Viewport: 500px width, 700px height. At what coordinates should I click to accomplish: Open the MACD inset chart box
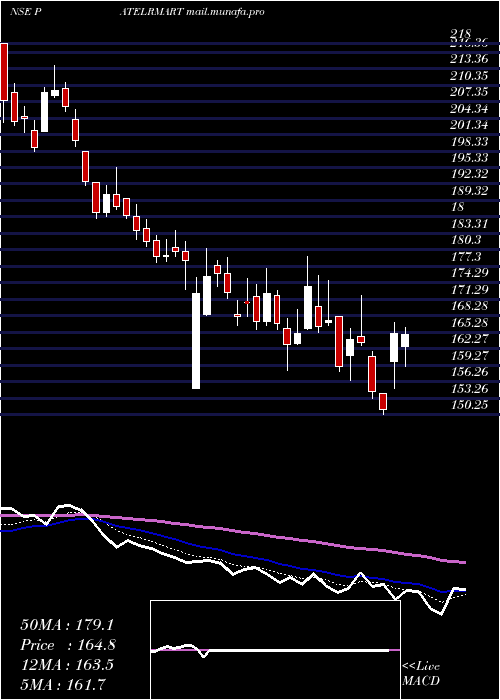[x=275, y=650]
